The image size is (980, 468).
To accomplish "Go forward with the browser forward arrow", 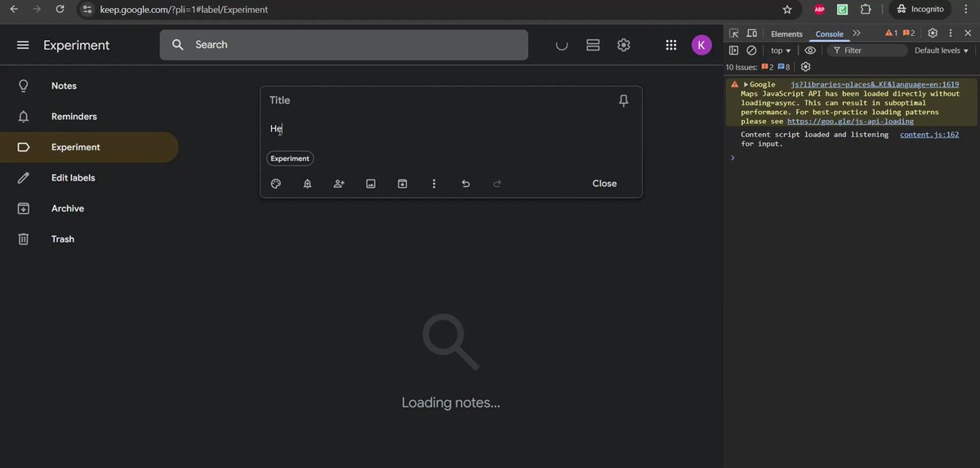I will 37,9.
